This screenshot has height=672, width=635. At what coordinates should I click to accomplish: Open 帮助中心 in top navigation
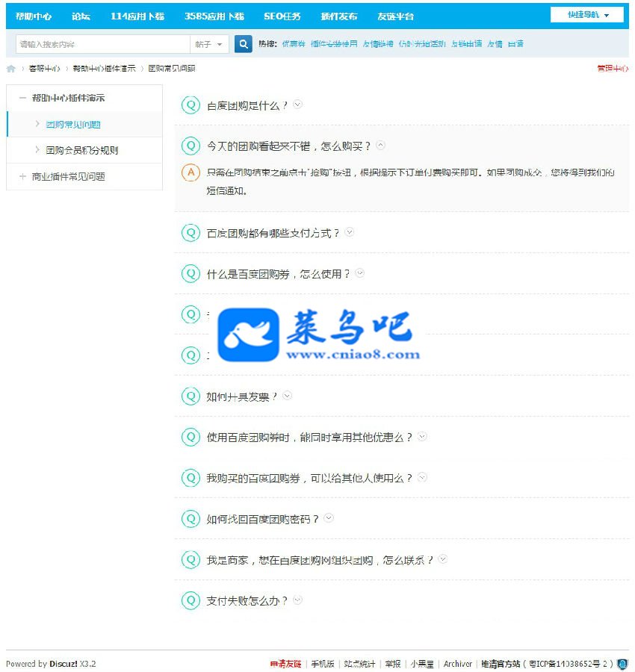[34, 16]
